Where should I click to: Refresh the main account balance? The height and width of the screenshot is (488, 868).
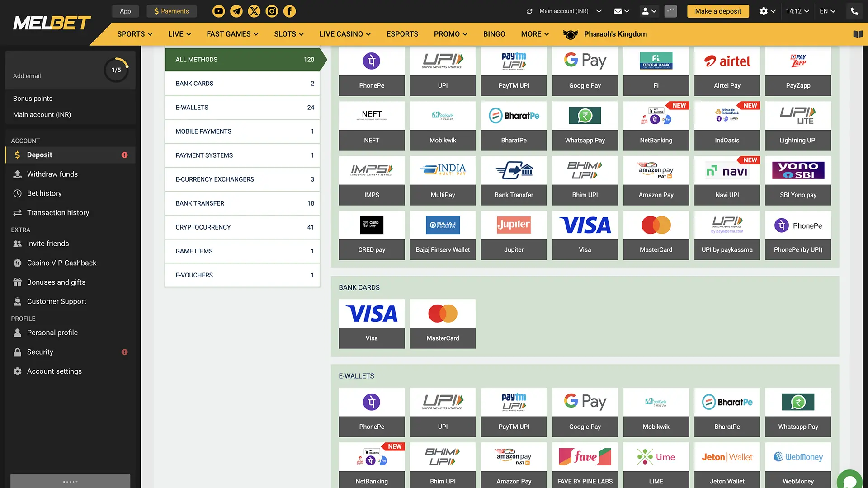(x=529, y=11)
